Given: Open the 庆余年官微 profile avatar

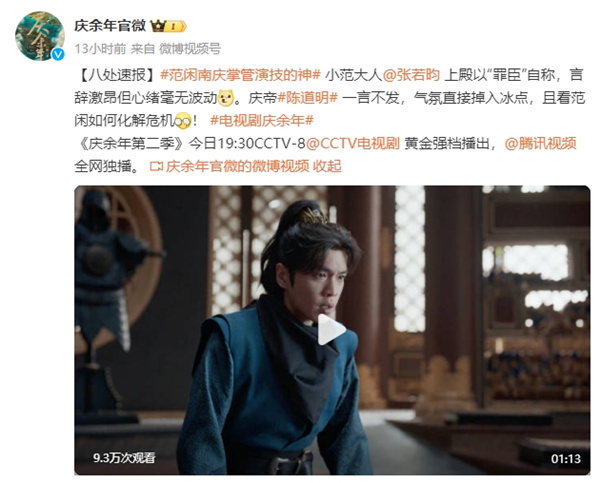Looking at the screenshot, I should pyautogui.click(x=39, y=36).
